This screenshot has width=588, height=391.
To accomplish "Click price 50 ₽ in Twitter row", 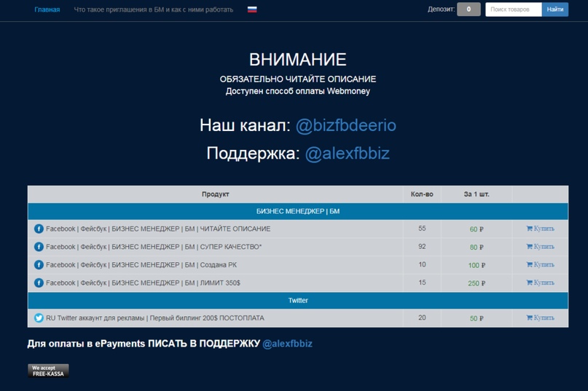I will coord(477,318).
